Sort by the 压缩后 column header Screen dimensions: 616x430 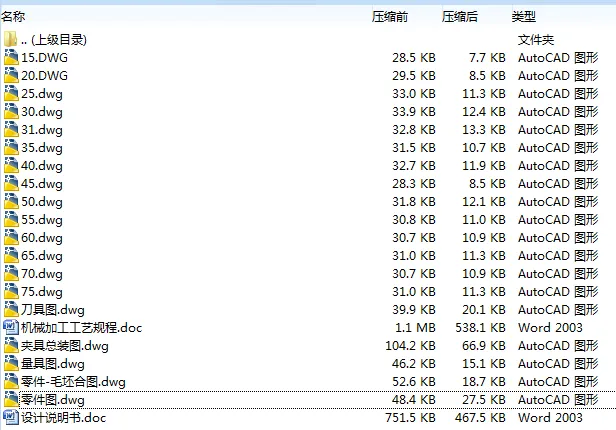coord(460,16)
